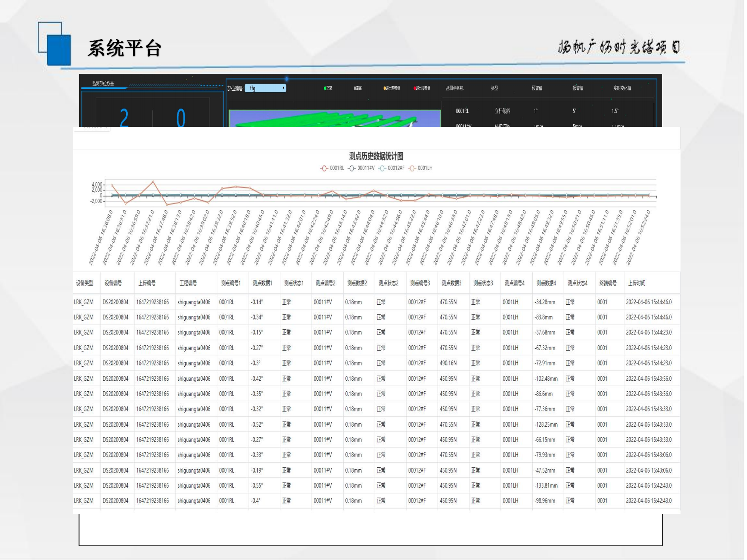Click the 终端编号 table header
Image resolution: width=747 pixels, height=560 pixels.
[608, 283]
